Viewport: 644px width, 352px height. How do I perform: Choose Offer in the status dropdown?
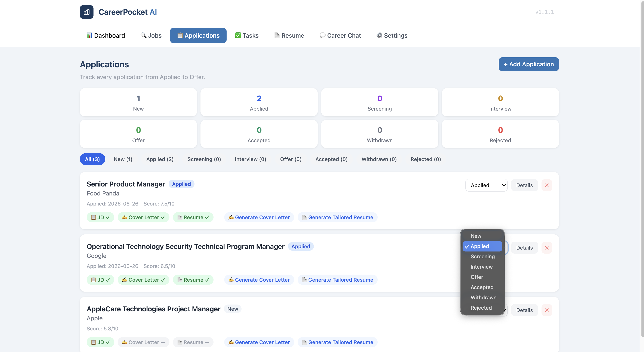click(482, 277)
